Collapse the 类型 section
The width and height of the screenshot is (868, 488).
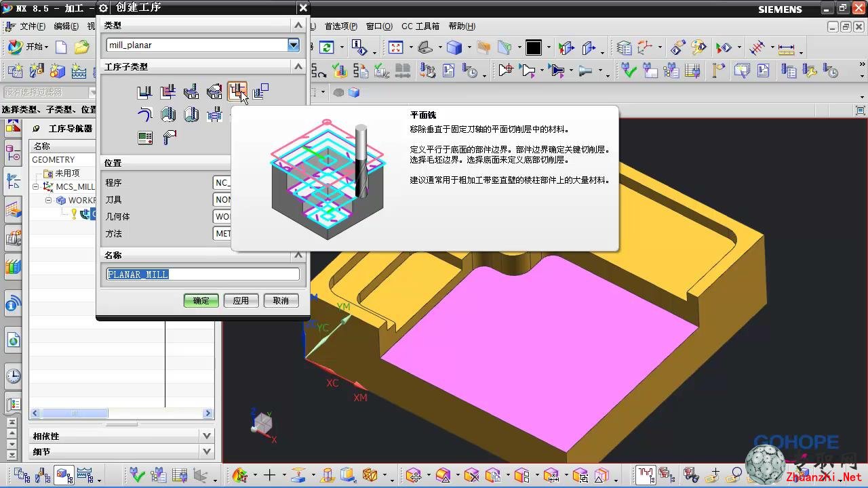point(298,25)
